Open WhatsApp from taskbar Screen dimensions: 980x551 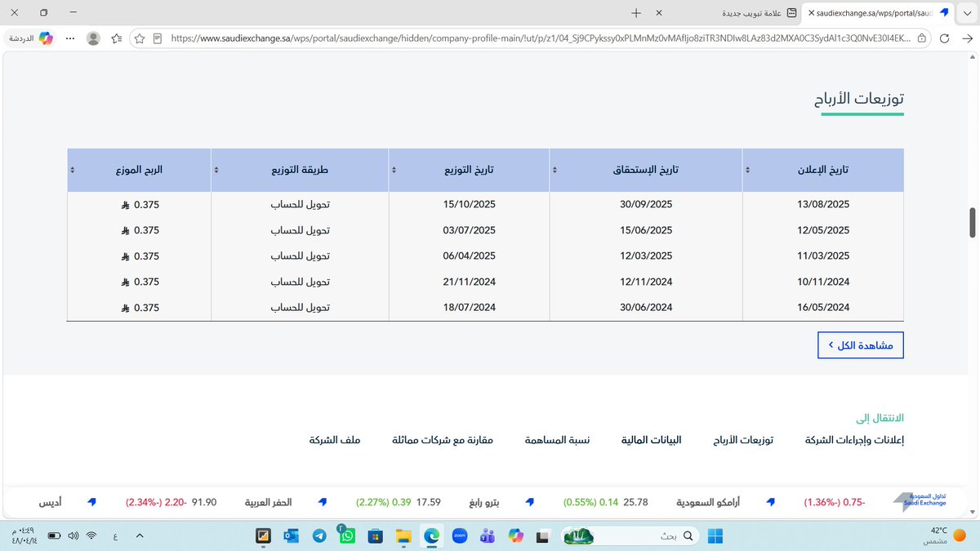coord(347,535)
